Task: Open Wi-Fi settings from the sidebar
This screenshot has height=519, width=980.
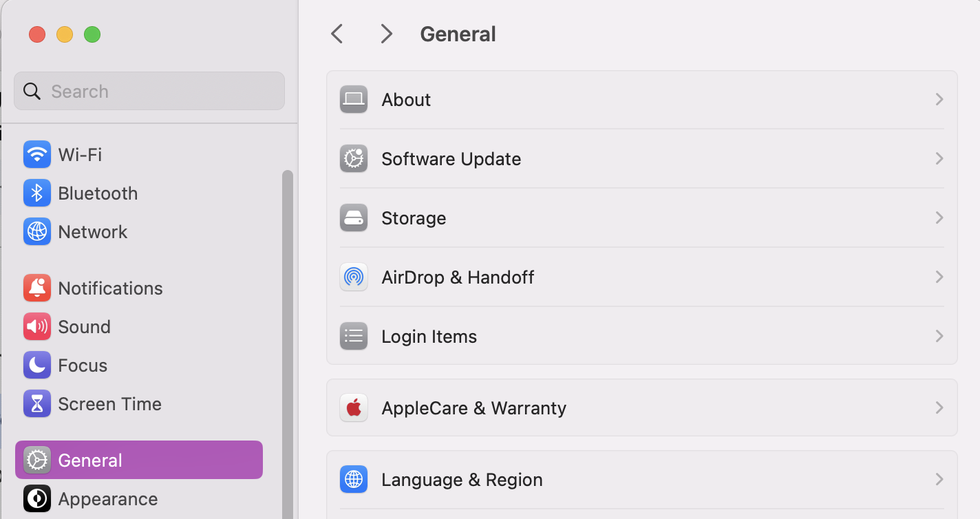Action: click(x=36, y=154)
